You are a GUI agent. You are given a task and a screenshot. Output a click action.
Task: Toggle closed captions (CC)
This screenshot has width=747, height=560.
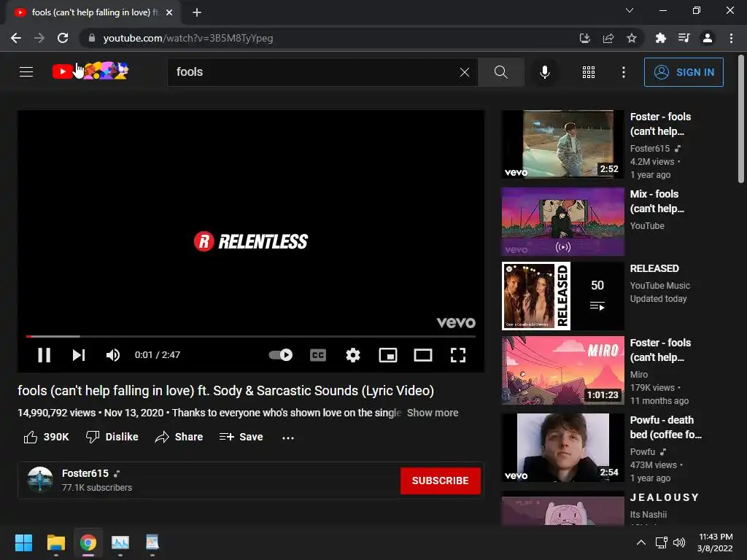pyautogui.click(x=318, y=355)
